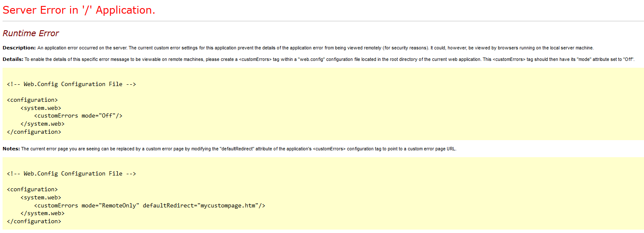Click the customErrors mode="RemoteOnly" code line

click(150, 205)
